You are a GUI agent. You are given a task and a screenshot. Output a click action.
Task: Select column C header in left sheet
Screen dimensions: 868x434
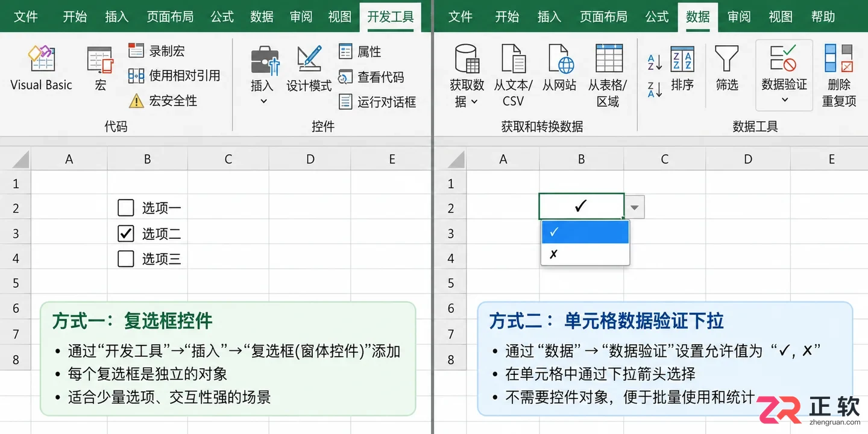(x=228, y=159)
